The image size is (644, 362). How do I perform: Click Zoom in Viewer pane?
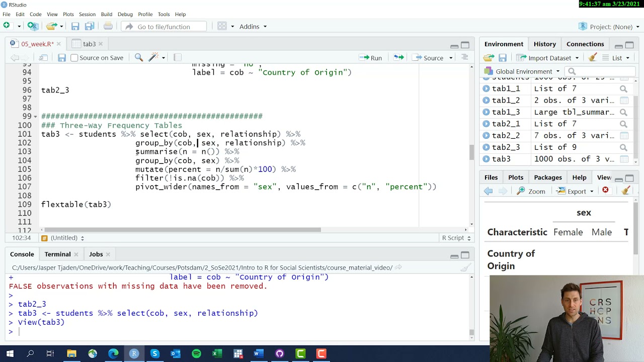point(531,191)
